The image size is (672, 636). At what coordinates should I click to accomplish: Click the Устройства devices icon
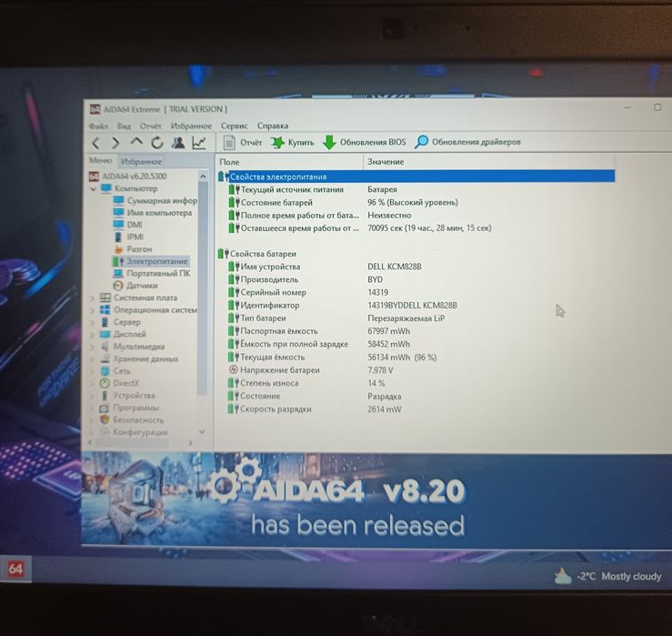(x=105, y=396)
